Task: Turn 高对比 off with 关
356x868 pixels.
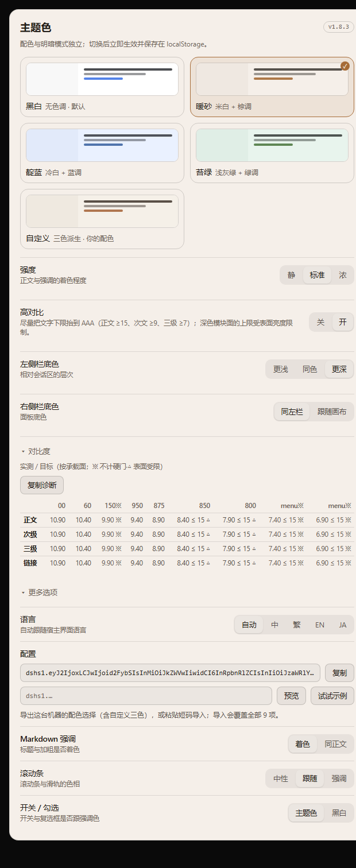Action: click(x=320, y=322)
